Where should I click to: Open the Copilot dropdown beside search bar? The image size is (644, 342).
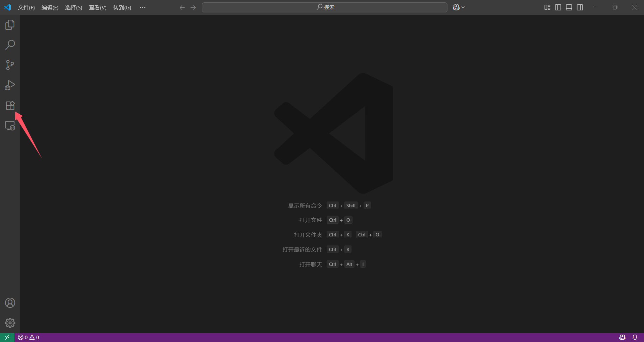(x=458, y=7)
